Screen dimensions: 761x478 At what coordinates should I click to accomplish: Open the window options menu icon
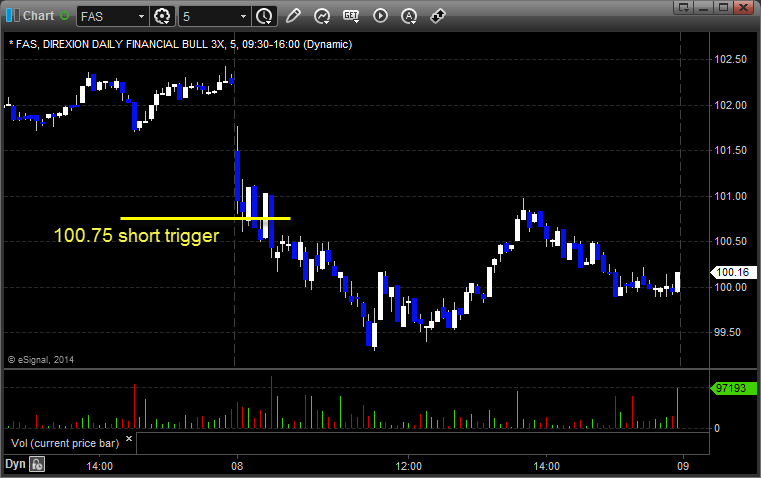coord(684,7)
